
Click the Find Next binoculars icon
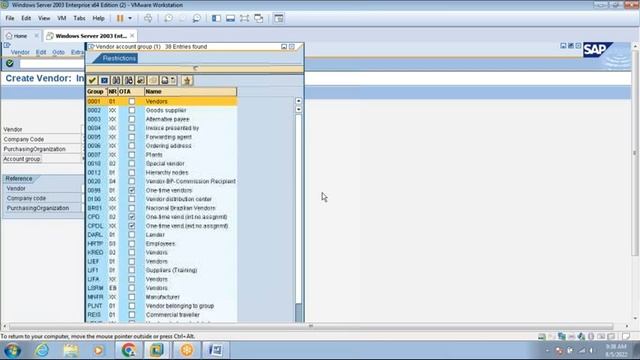click(129, 80)
